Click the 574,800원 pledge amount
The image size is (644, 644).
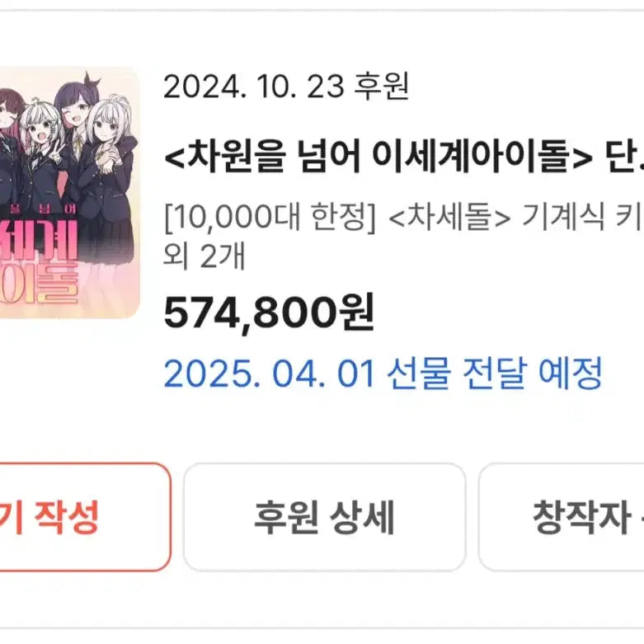click(269, 313)
